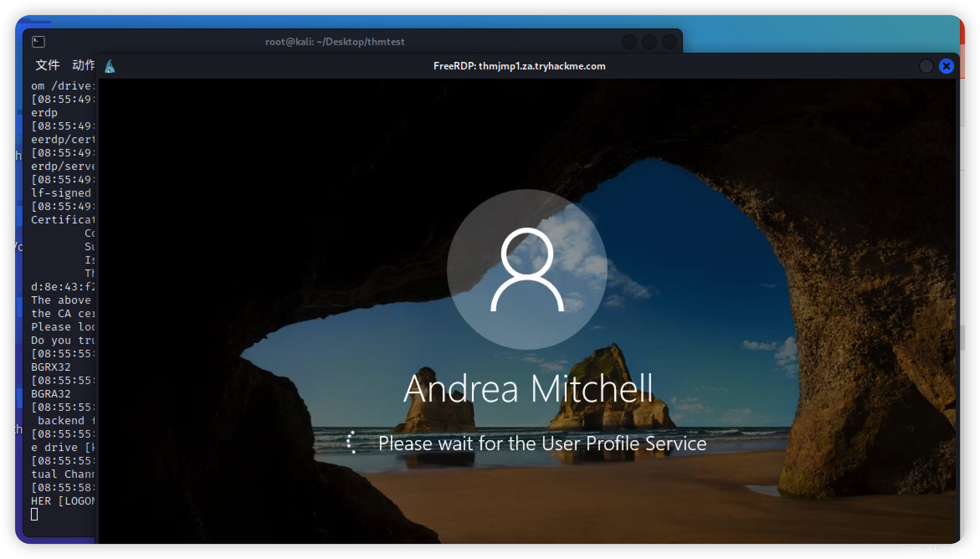Click the Please loo terminal line

pos(63,327)
